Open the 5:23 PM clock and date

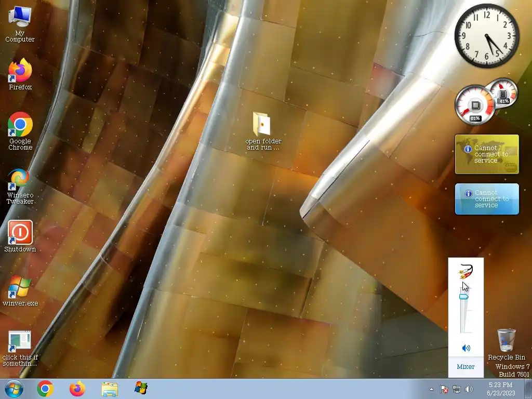click(501, 389)
